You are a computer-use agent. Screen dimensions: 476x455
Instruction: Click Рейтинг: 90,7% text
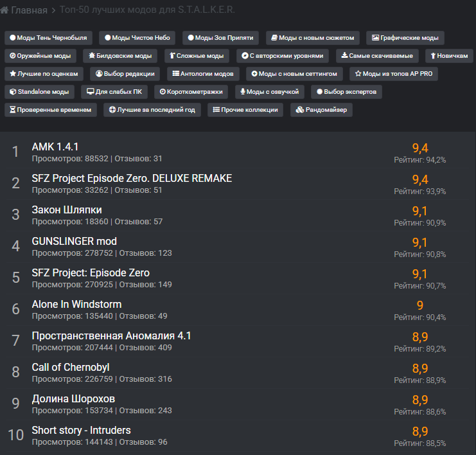pyautogui.click(x=420, y=286)
